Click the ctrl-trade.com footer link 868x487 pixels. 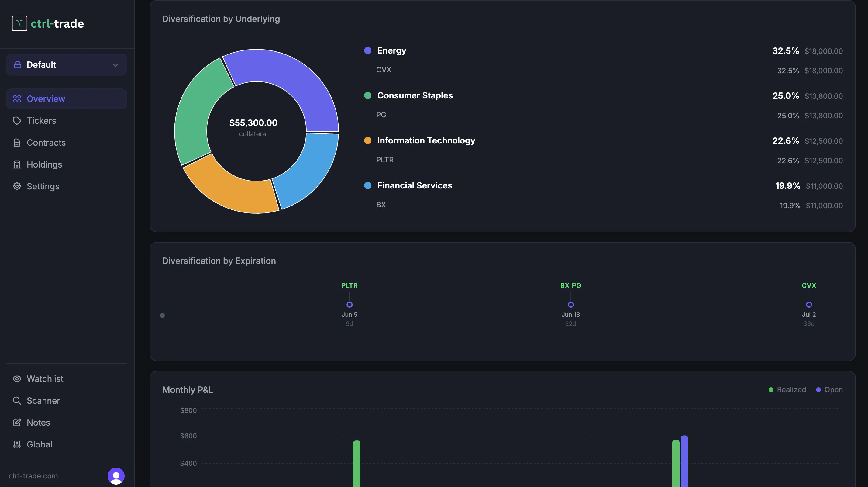click(33, 476)
